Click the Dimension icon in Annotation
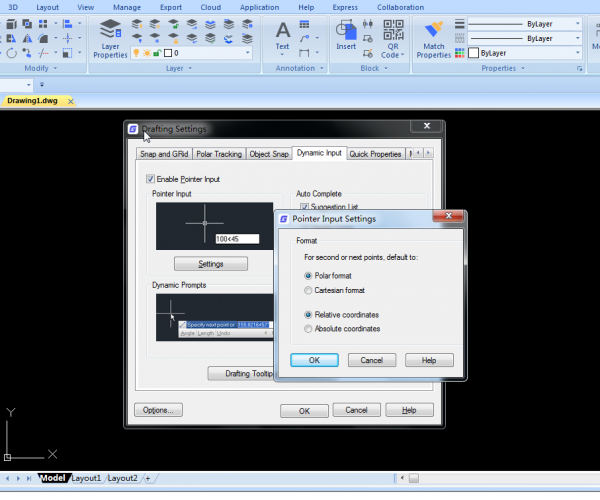 [304, 53]
